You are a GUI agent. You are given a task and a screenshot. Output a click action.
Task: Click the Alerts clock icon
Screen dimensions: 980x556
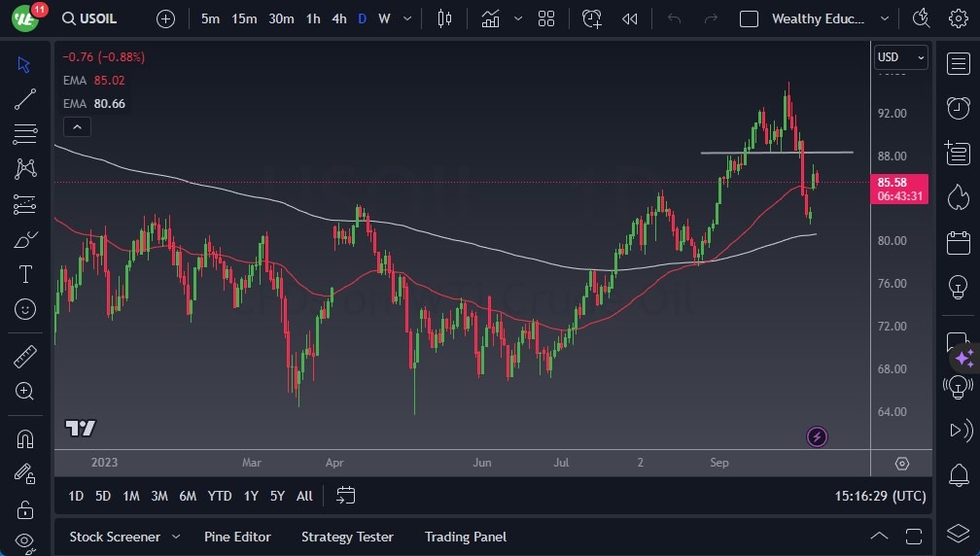(958, 107)
